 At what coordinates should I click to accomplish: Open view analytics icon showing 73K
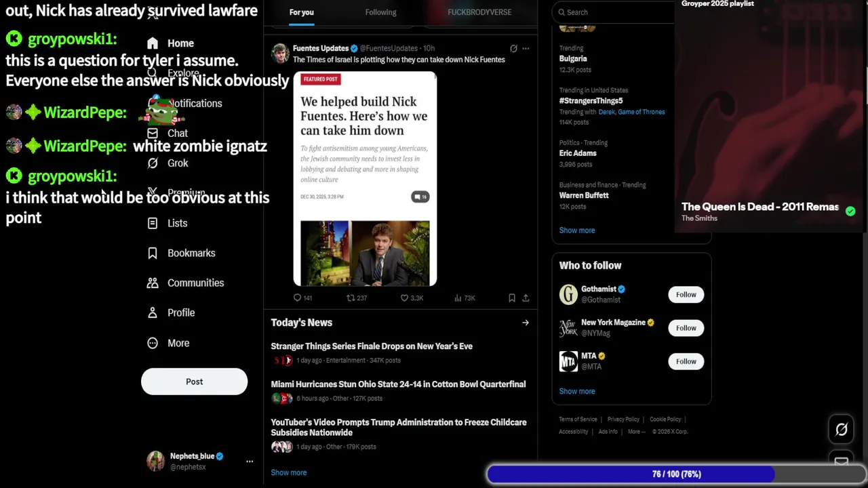pos(458,298)
